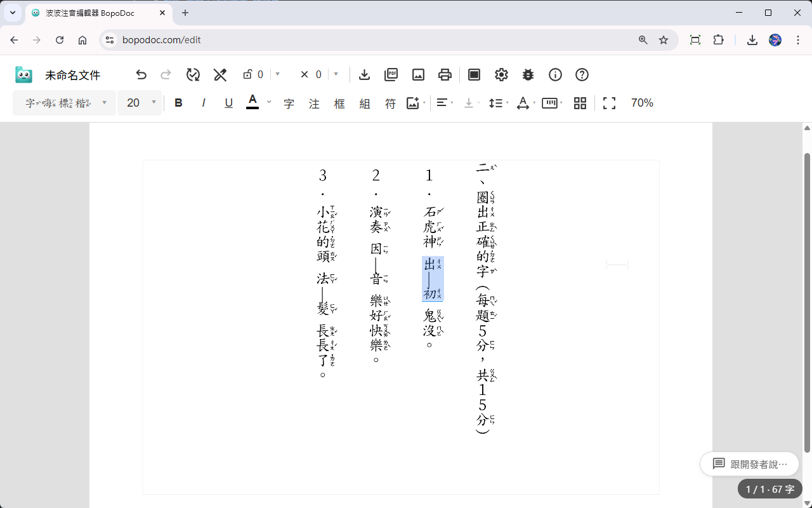
Task: Toggle underline formatting
Action: pos(228,102)
